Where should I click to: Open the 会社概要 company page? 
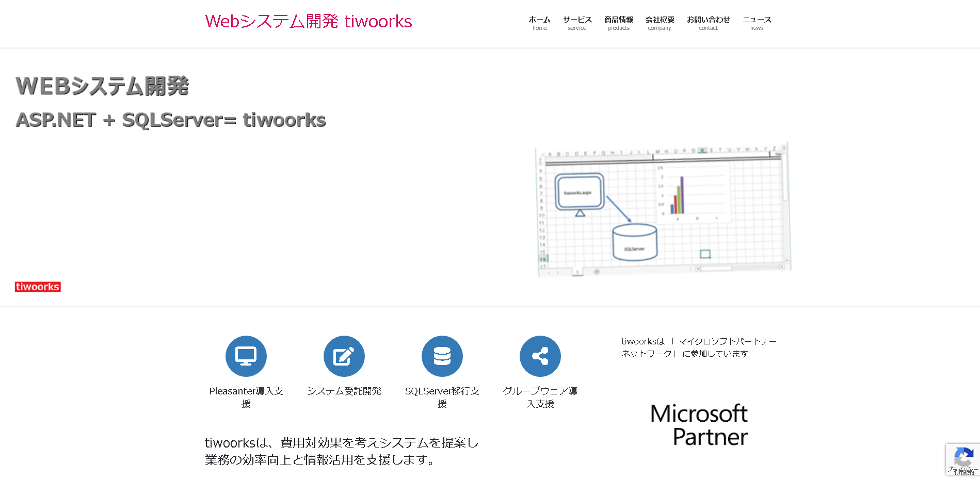660,23
